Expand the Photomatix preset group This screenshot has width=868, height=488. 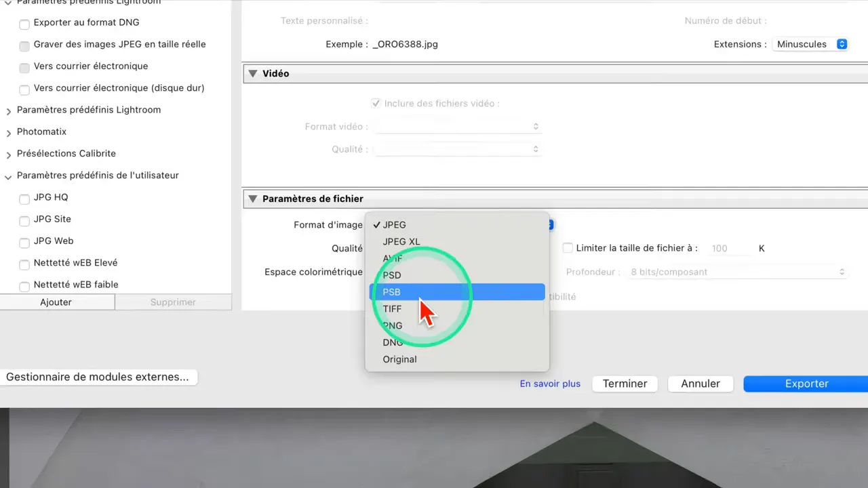point(9,132)
